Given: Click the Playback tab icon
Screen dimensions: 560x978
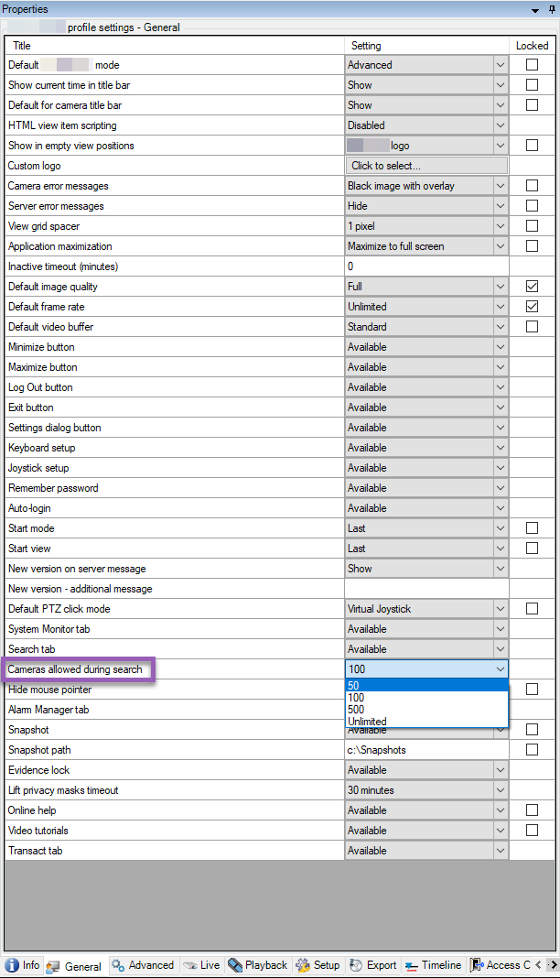Looking at the screenshot, I should [235, 965].
